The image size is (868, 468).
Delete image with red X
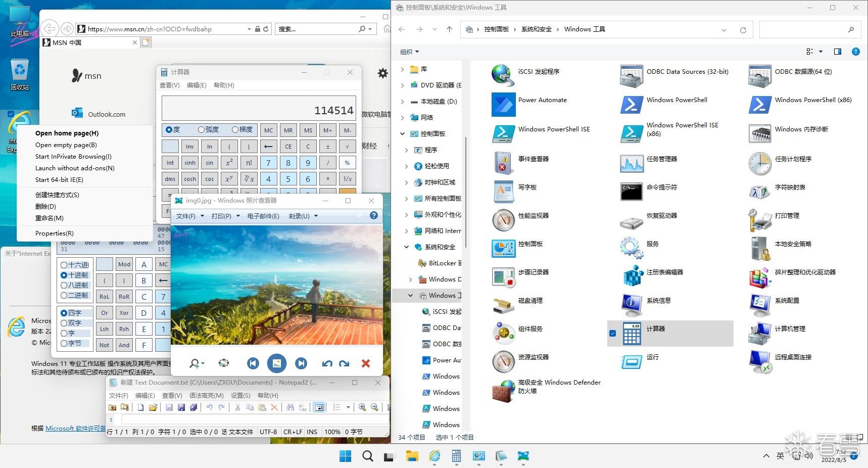[366, 363]
